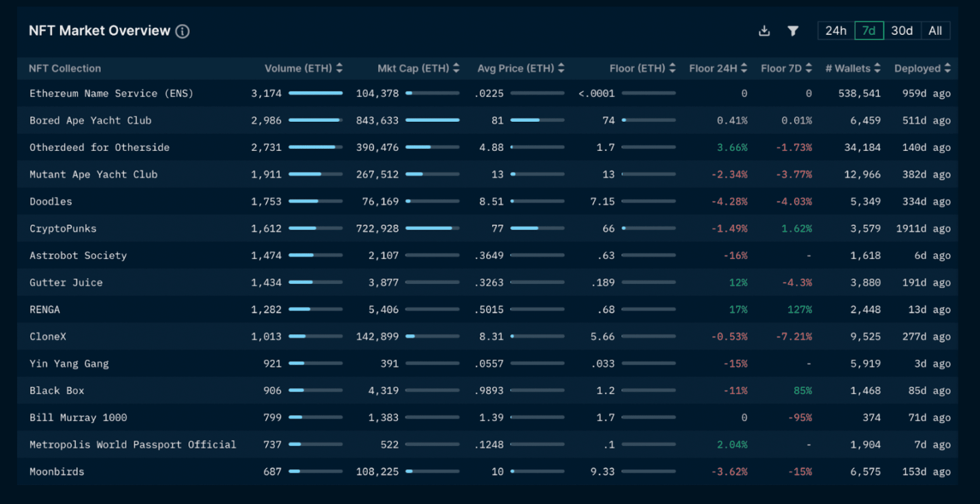This screenshot has width=980, height=504.
Task: Open the table filter funnel
Action: tap(793, 31)
